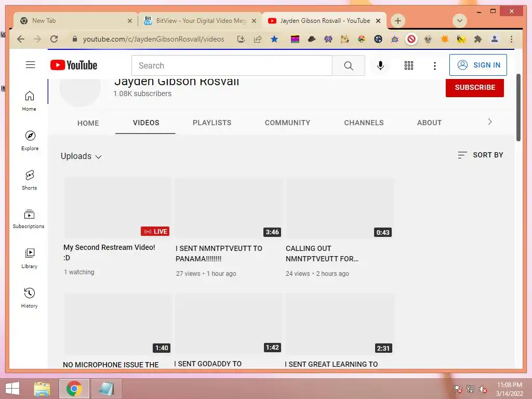Go back with Chrome's back arrow

point(21,39)
